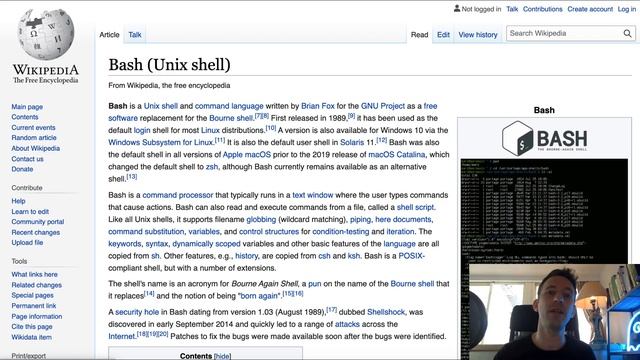Open the user Talk link at top
640x360 pixels.
(x=512, y=9)
